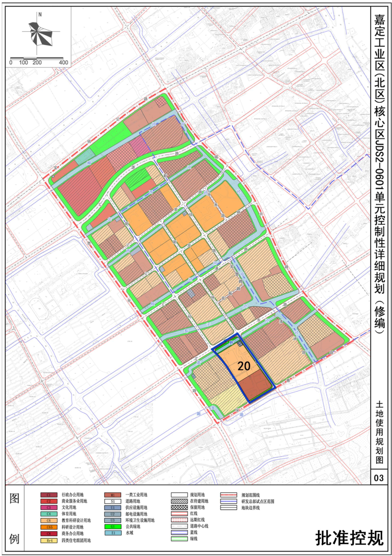The image size is (392, 556).
Task: Click the M1 industrial land legend swatch
Action: click(113, 495)
